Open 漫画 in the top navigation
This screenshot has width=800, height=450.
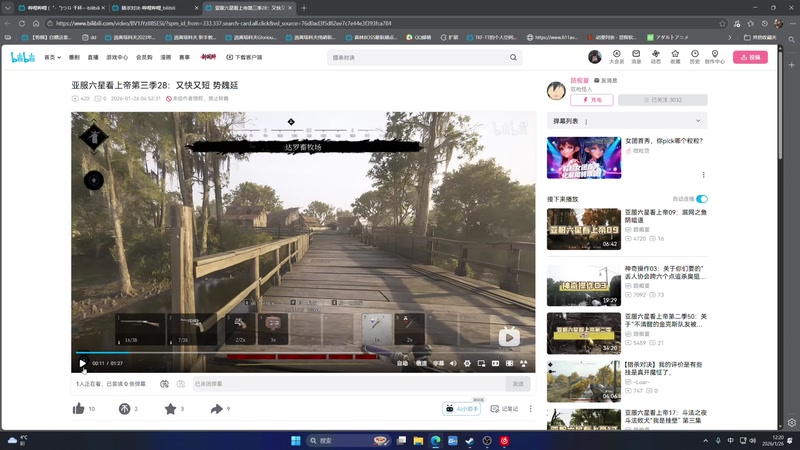point(166,58)
